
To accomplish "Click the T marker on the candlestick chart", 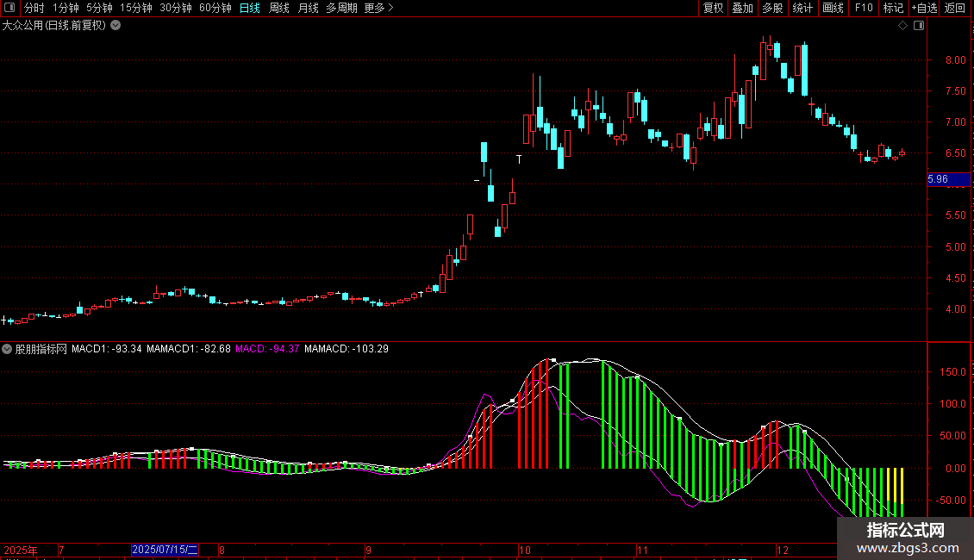I will 519,159.
